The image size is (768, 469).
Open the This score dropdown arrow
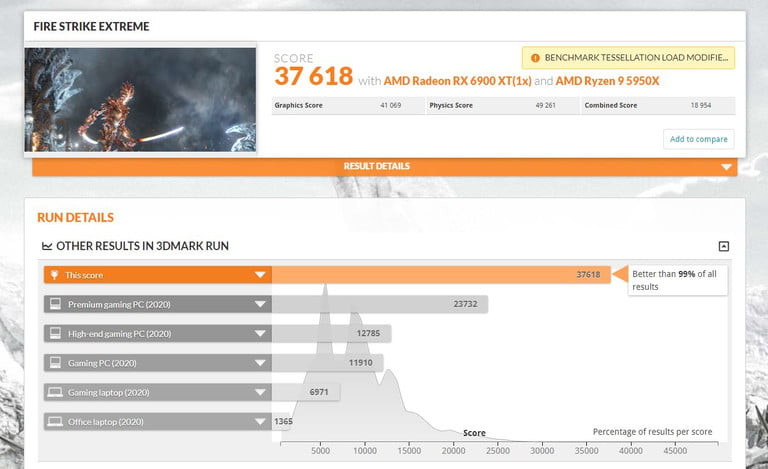click(260, 275)
